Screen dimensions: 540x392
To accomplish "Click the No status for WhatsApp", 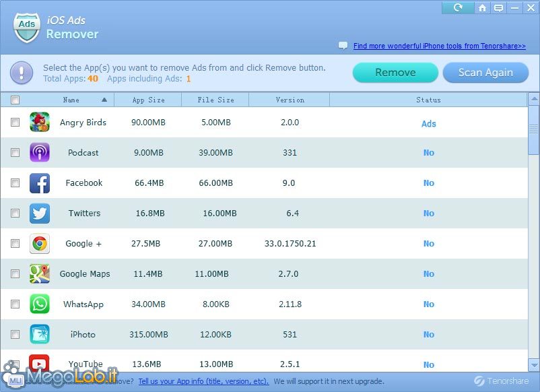I will coord(429,304).
